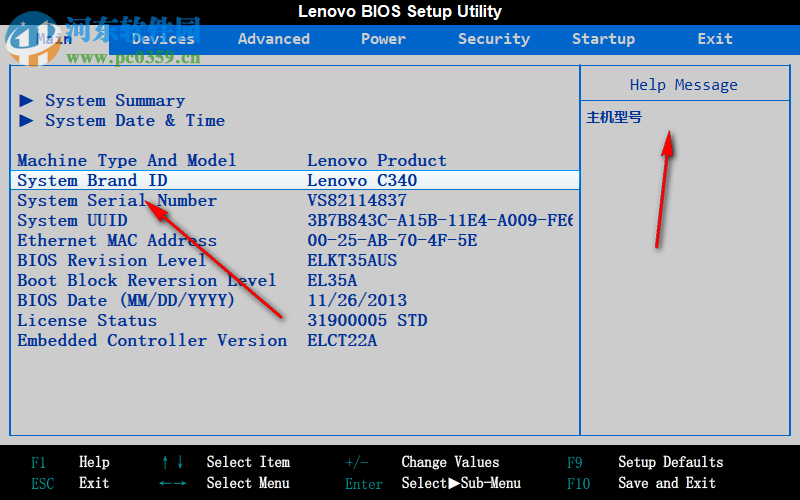Click MAC address 00-25-AB-70-4F-5E

[392, 240]
